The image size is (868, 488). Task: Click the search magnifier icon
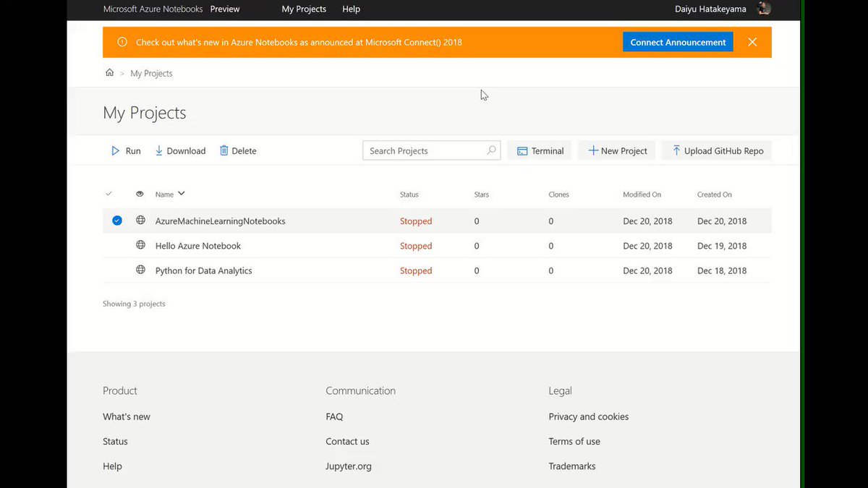[491, 150]
